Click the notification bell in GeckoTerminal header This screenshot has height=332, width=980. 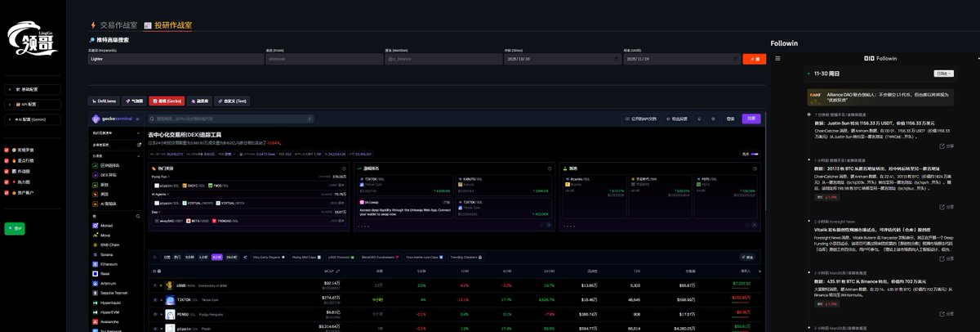pos(700,119)
